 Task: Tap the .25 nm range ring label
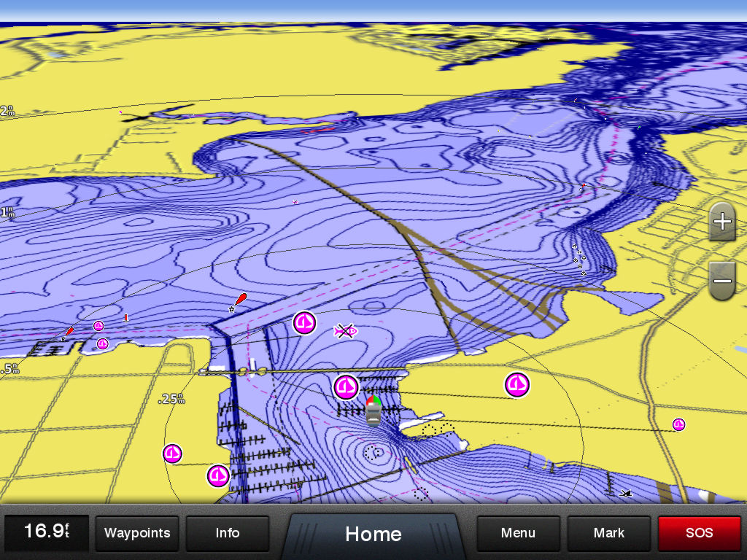click(x=171, y=399)
